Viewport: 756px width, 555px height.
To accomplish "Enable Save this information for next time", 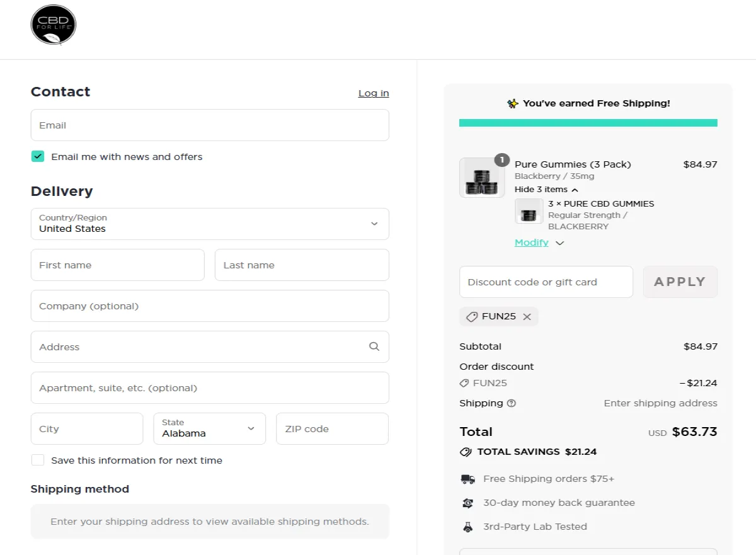I will (38, 461).
